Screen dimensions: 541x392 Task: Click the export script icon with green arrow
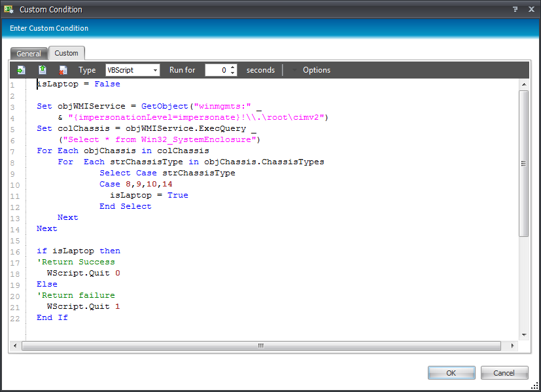tap(43, 70)
